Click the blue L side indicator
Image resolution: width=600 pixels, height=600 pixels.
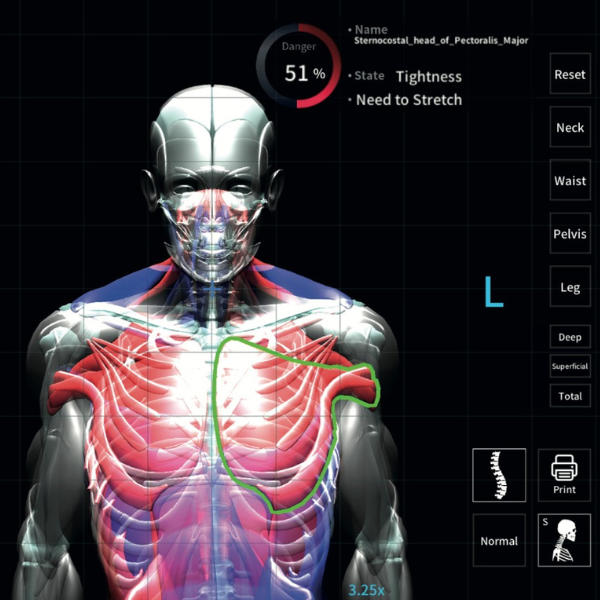[493, 291]
